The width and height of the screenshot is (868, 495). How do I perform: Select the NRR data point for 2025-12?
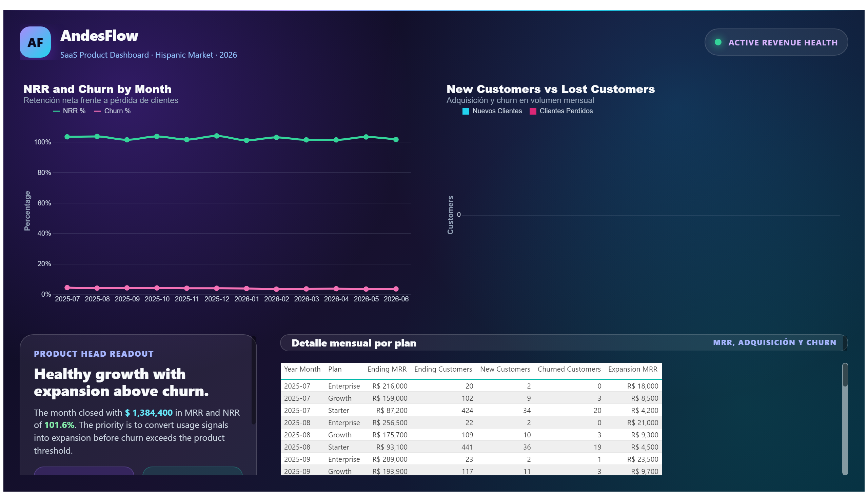(217, 136)
